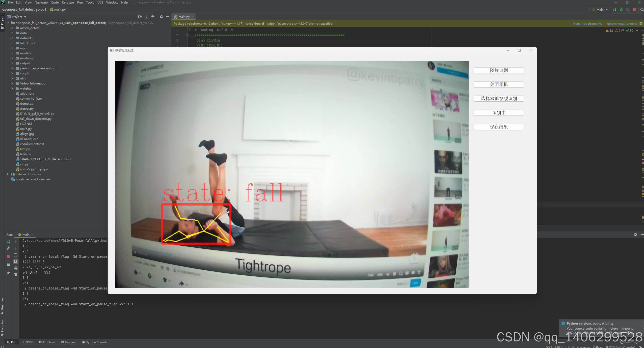The height and width of the screenshot is (348, 644).
Task: Open Project panel settings gear
Action: pyautogui.click(x=161, y=17)
